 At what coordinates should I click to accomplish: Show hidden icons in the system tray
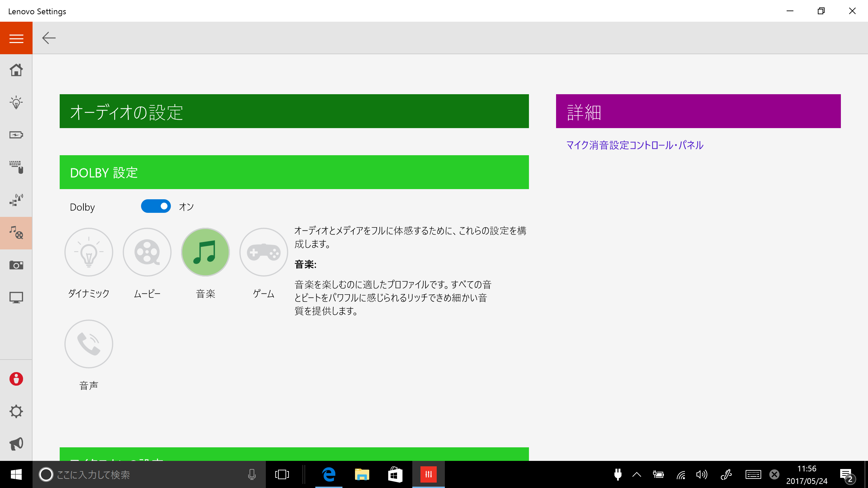tap(637, 475)
